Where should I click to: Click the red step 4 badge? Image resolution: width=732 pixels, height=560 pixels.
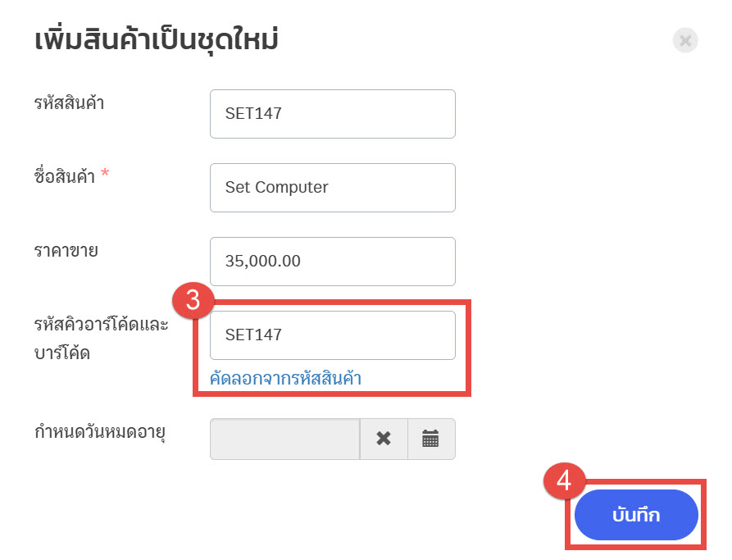coord(565,480)
